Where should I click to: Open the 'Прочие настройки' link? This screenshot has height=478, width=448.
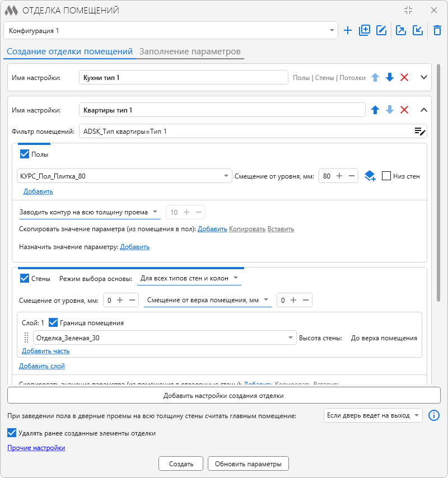click(x=36, y=448)
